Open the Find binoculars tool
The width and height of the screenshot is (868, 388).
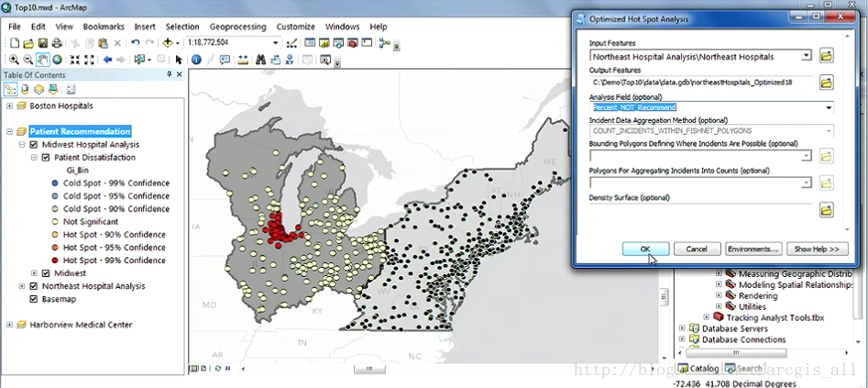(260, 60)
